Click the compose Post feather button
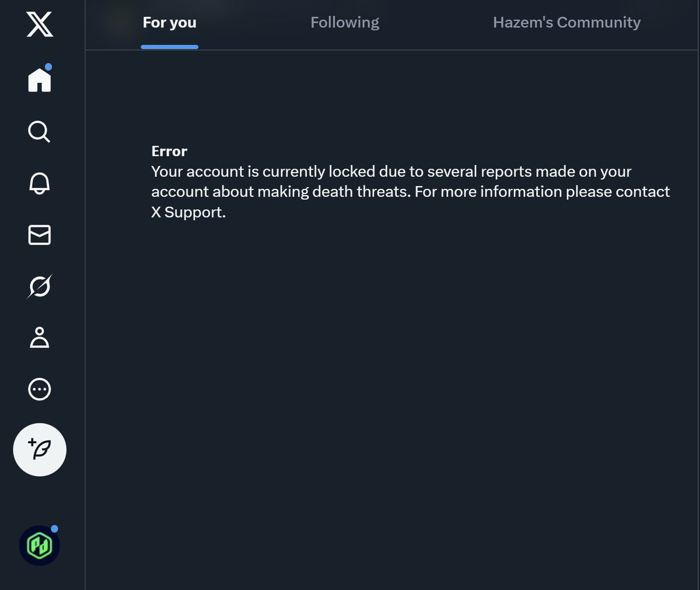700x590 pixels. (40, 449)
